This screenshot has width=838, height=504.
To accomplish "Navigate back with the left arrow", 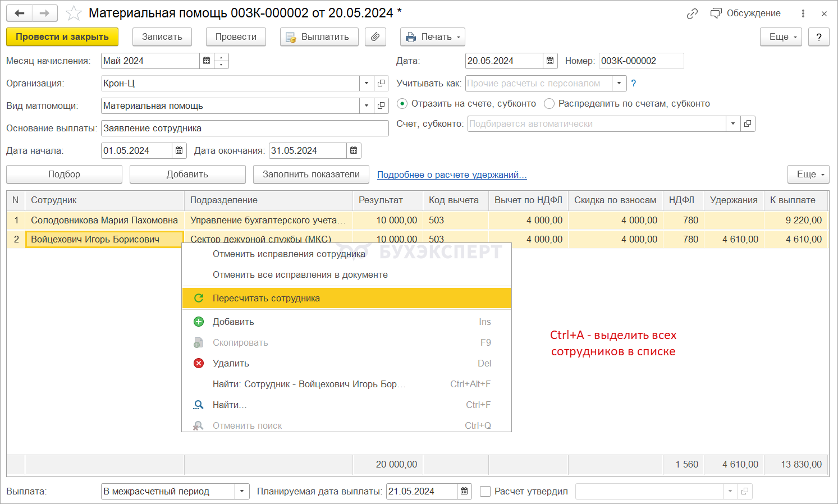I will tap(20, 13).
